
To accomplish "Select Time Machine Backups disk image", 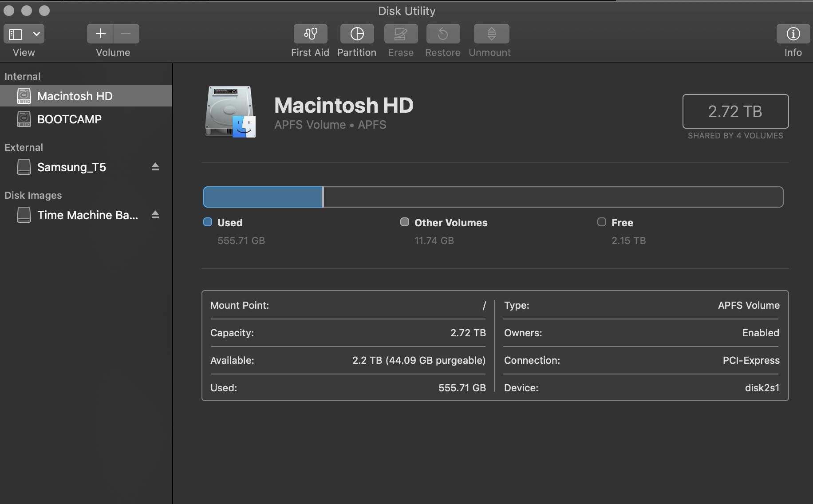I will (x=87, y=215).
